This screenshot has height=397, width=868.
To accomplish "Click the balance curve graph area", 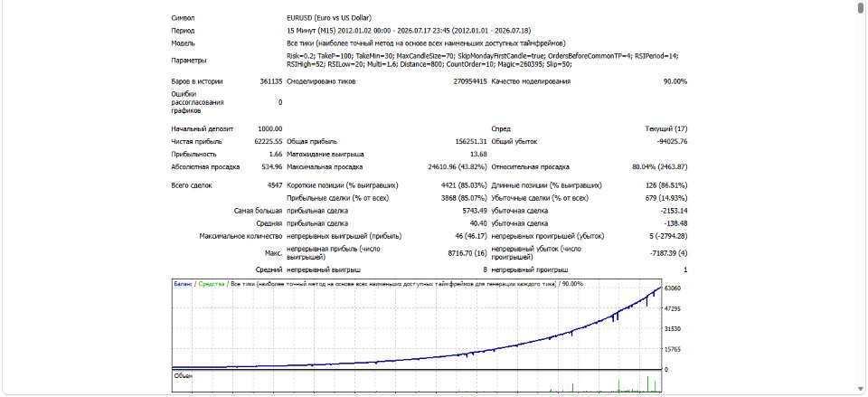I will 418,327.
